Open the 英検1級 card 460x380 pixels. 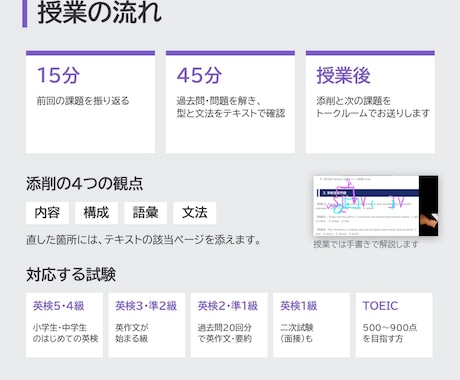[x=311, y=325]
